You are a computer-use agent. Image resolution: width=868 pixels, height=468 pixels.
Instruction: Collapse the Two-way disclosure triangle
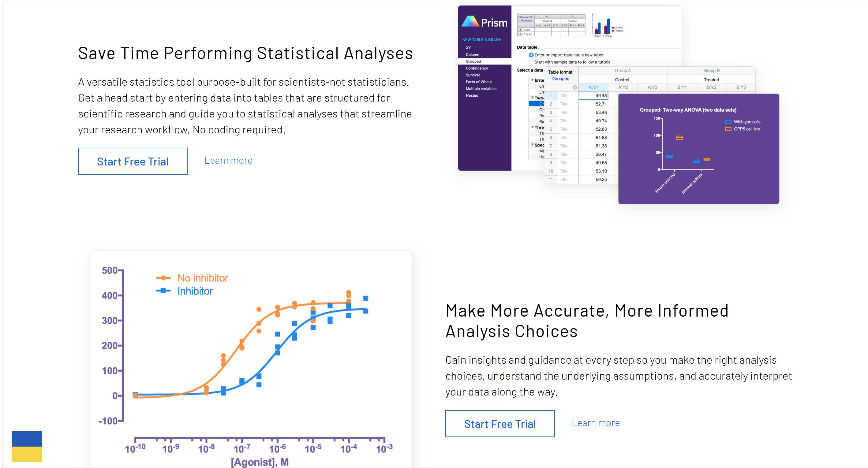532,98
